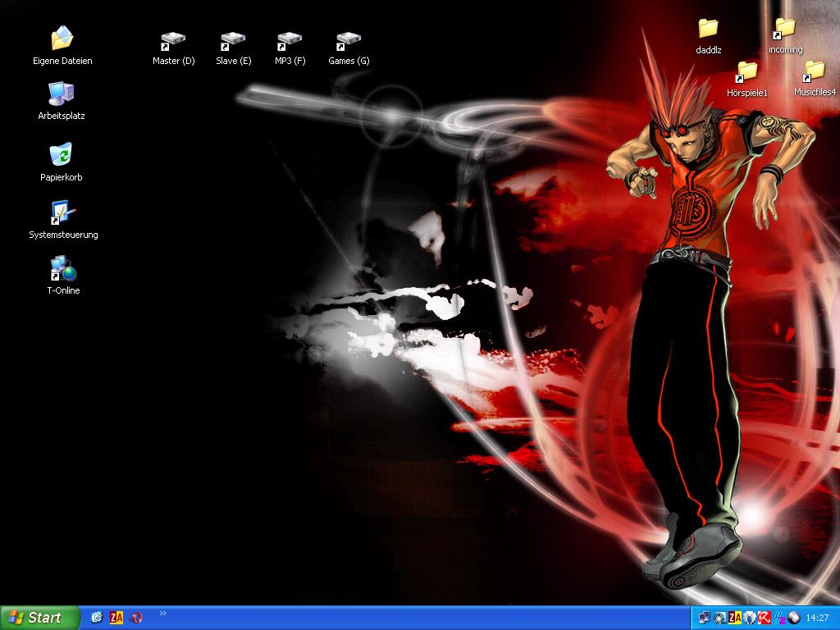Expand the quick launch overflow chevron
840x630 pixels.
click(x=163, y=614)
